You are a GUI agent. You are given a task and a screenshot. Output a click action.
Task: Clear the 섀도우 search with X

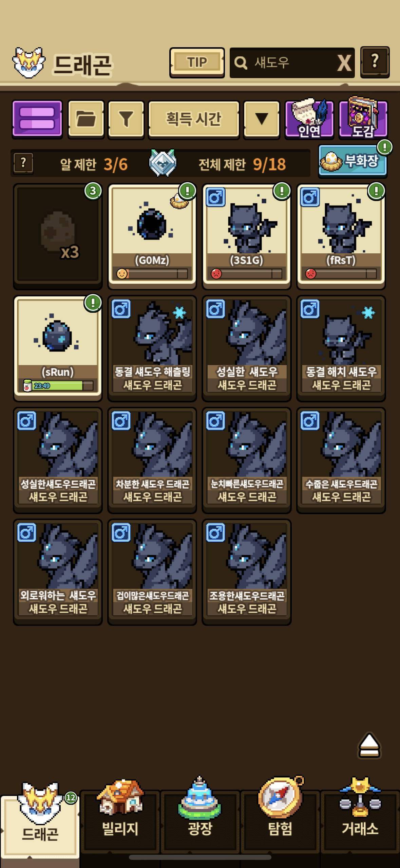(344, 63)
